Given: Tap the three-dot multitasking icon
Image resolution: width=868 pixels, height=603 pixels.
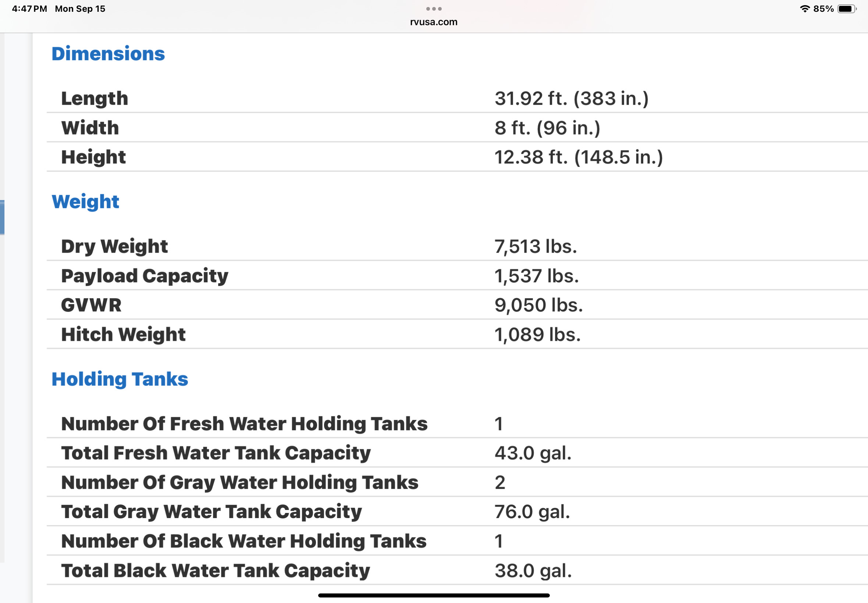Looking at the screenshot, I should pyautogui.click(x=434, y=9).
